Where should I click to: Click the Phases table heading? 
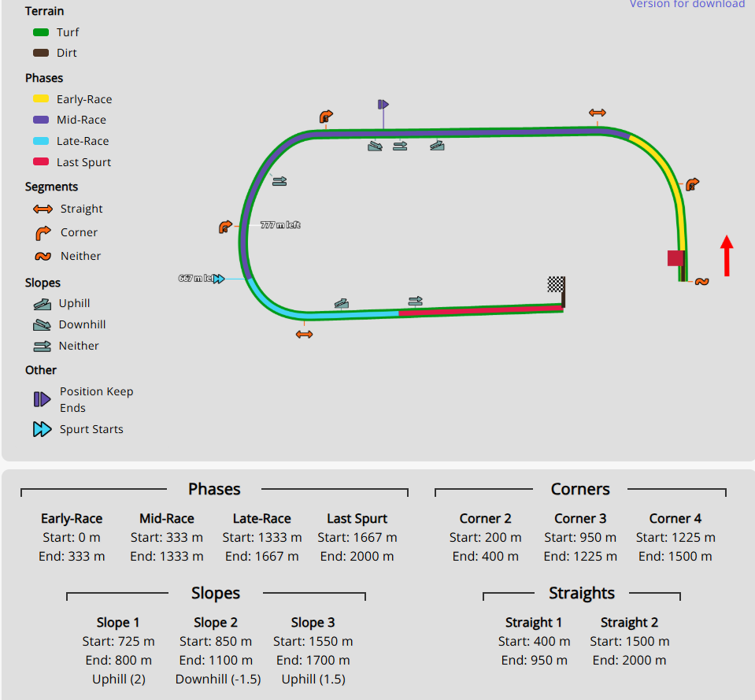(x=214, y=489)
